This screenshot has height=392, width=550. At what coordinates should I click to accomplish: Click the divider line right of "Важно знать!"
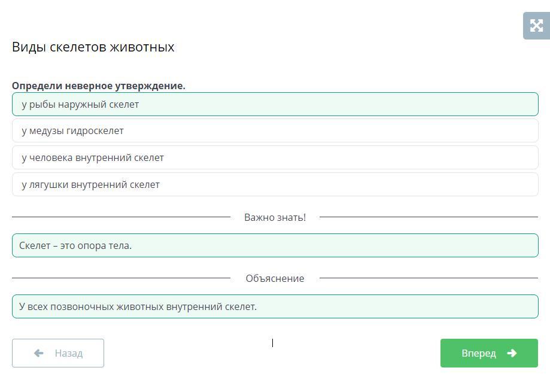click(x=428, y=217)
